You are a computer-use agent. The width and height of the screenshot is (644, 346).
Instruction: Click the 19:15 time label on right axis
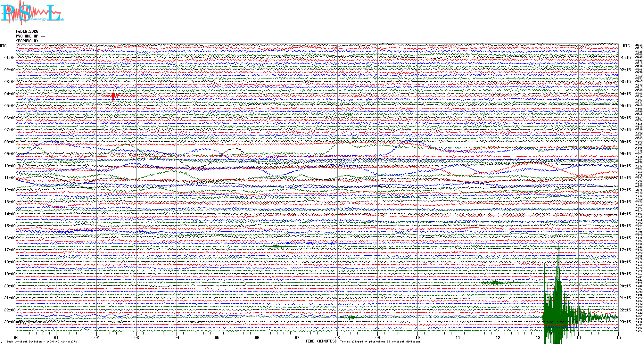(625, 274)
